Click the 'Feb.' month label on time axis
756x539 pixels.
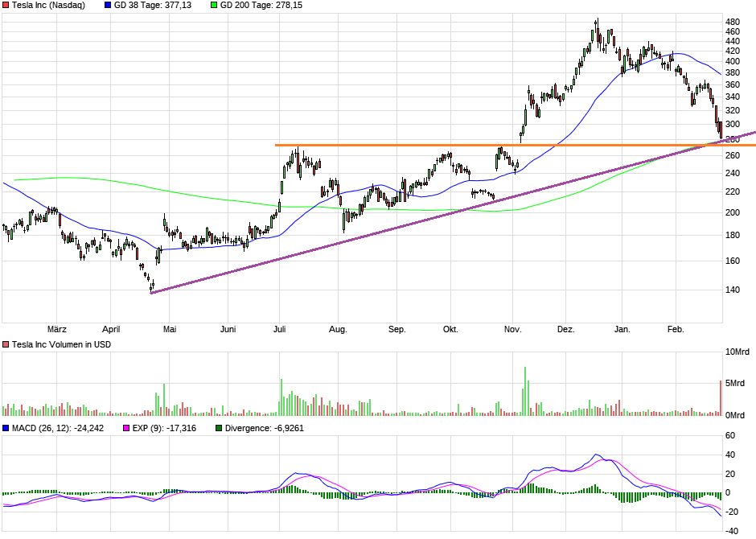coord(676,329)
